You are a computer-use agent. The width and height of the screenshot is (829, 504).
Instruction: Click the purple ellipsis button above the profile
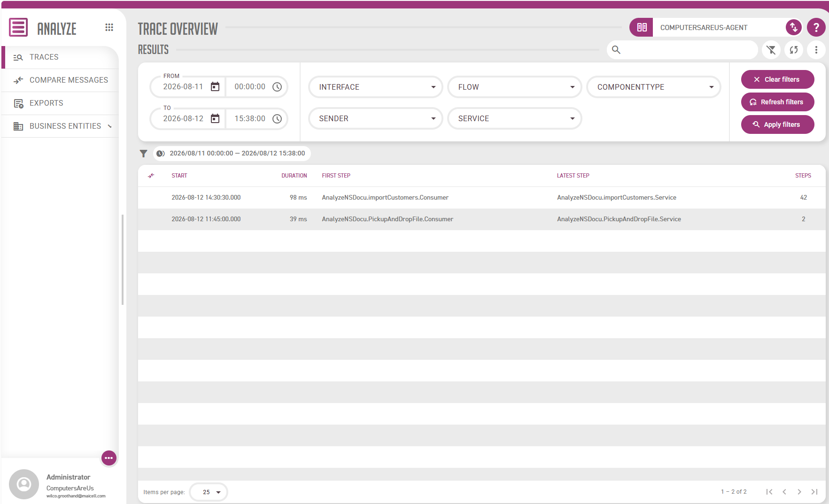[109, 458]
